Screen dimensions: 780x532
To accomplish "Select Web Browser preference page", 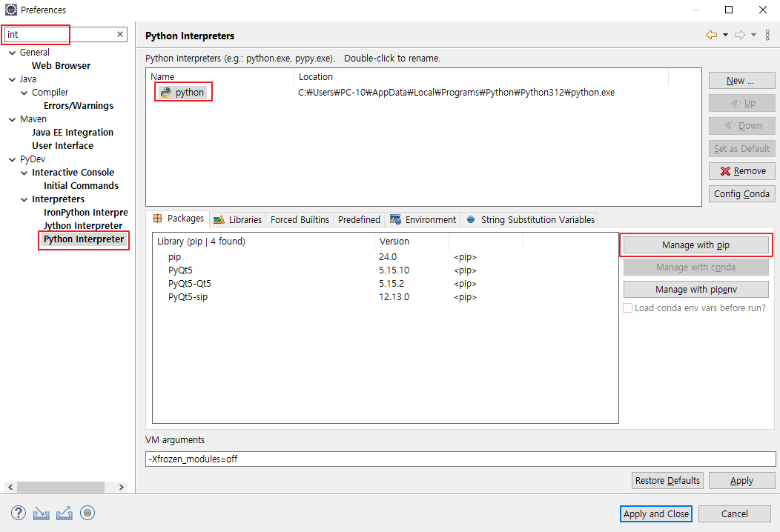I will (62, 66).
